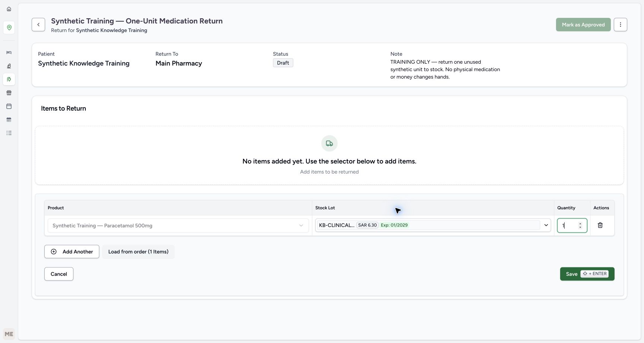Click the Quantity input field

pos(572,226)
